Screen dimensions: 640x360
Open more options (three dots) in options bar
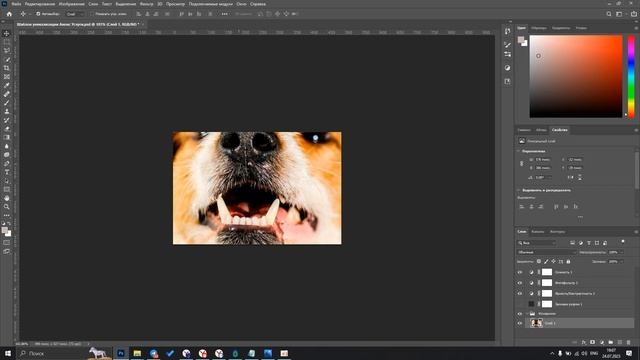click(224, 14)
